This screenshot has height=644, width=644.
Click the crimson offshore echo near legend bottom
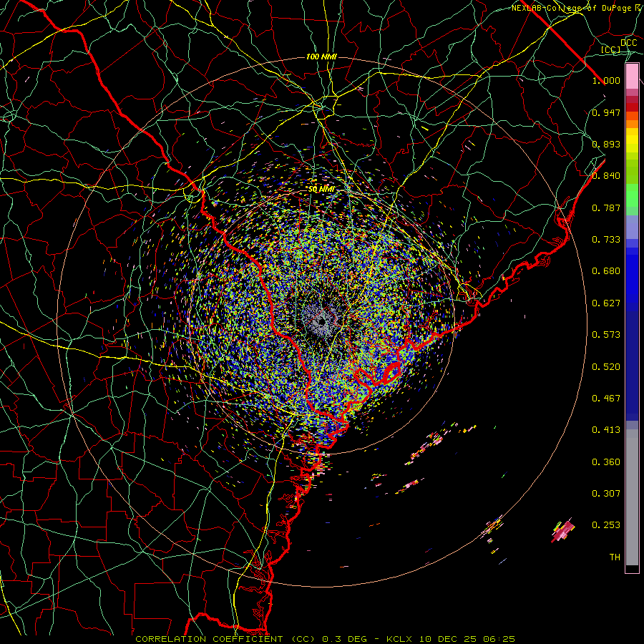click(562, 530)
